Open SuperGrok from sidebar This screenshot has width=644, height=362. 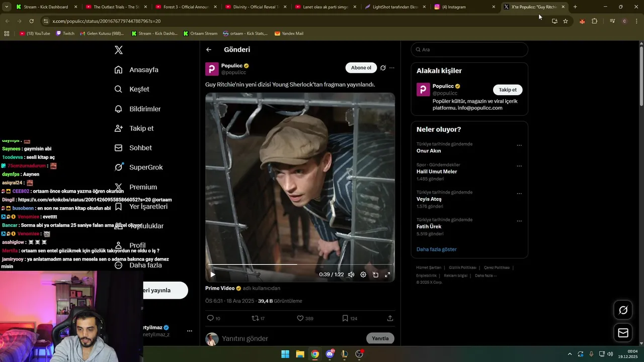pos(138,167)
